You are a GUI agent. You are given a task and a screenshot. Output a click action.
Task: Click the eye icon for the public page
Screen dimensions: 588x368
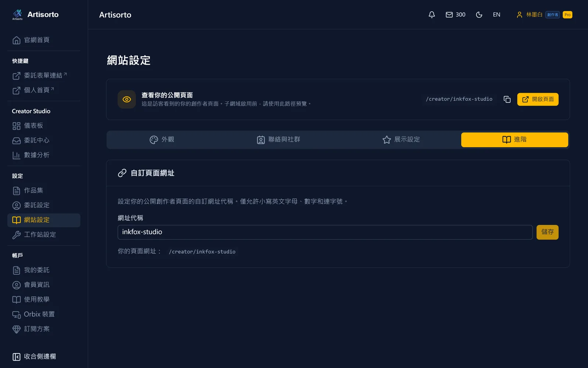127,99
